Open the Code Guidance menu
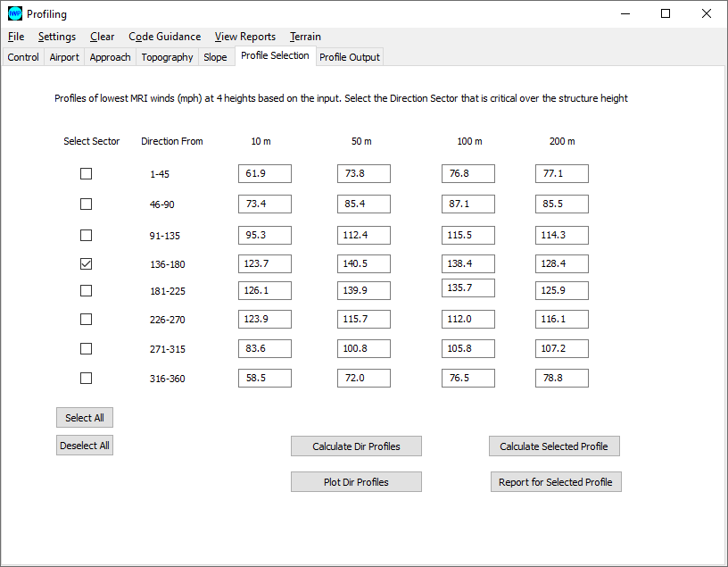Image resolution: width=728 pixels, height=567 pixels. tap(164, 37)
